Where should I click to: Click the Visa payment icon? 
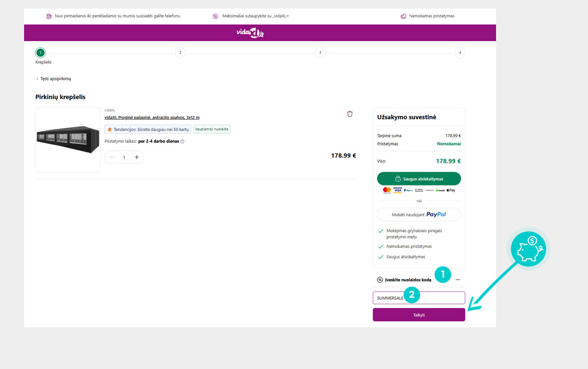pyautogui.click(x=398, y=190)
